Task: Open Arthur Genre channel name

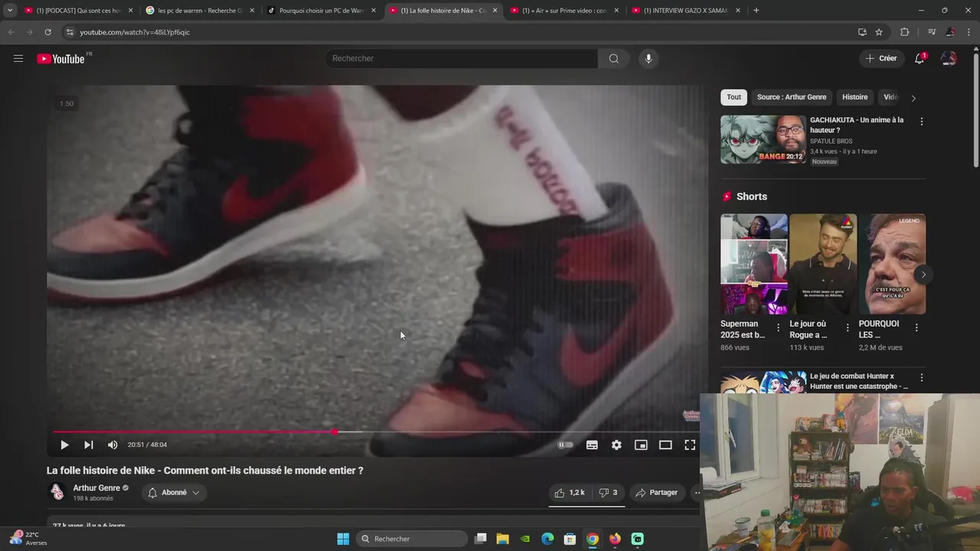Action: pos(96,488)
